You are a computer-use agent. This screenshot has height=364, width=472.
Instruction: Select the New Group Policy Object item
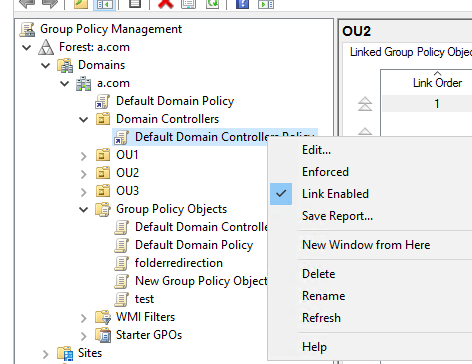(201, 281)
